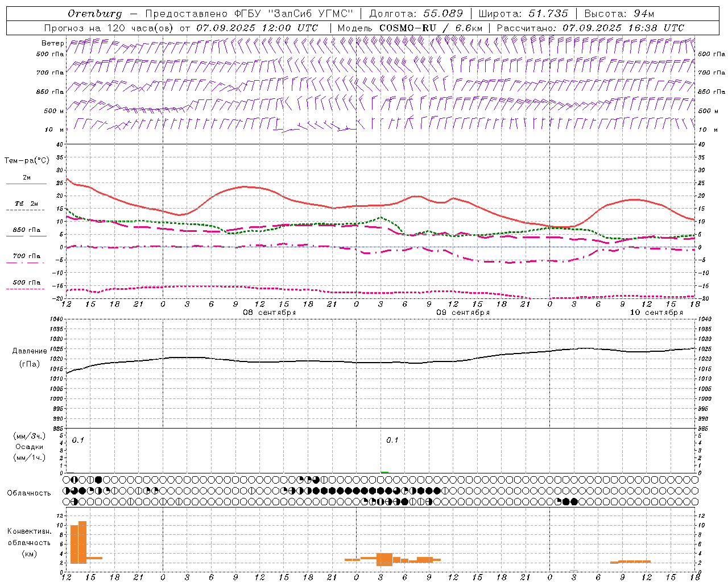The width and height of the screenshot is (728, 582).
Task: Click the "Высота: 94м" header value
Action: click(619, 14)
